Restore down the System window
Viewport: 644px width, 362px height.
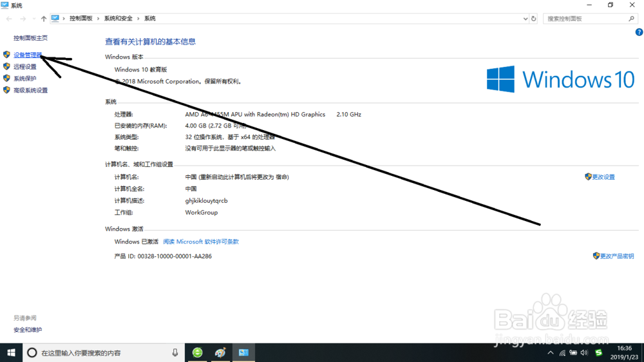pyautogui.click(x=611, y=5)
